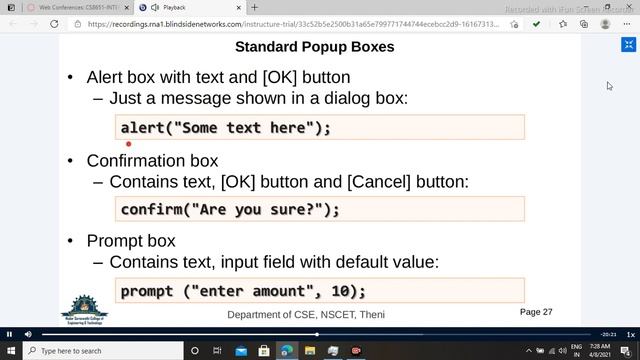Open the browser profile avatar

click(605, 24)
